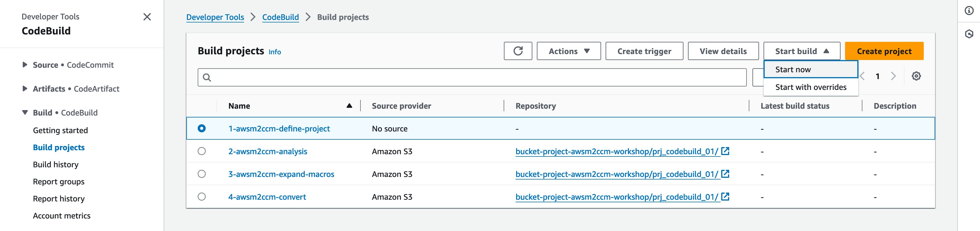Click the build projects search field
The height and width of the screenshot is (231, 980).
point(472,77)
